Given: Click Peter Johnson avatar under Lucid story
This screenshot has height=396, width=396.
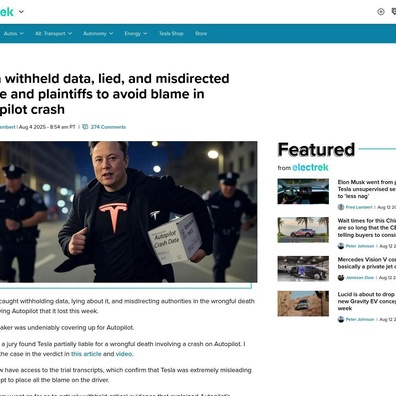Looking at the screenshot, I should (x=341, y=319).
